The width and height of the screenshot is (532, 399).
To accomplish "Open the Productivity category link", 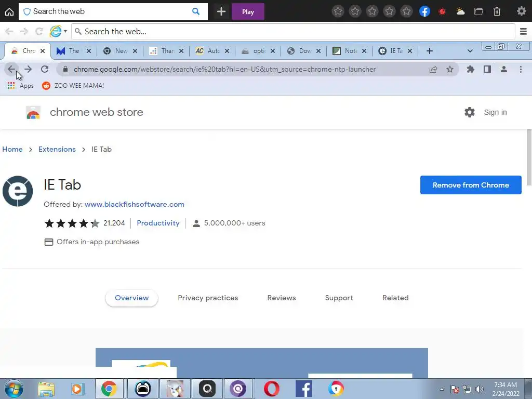I will (158, 223).
